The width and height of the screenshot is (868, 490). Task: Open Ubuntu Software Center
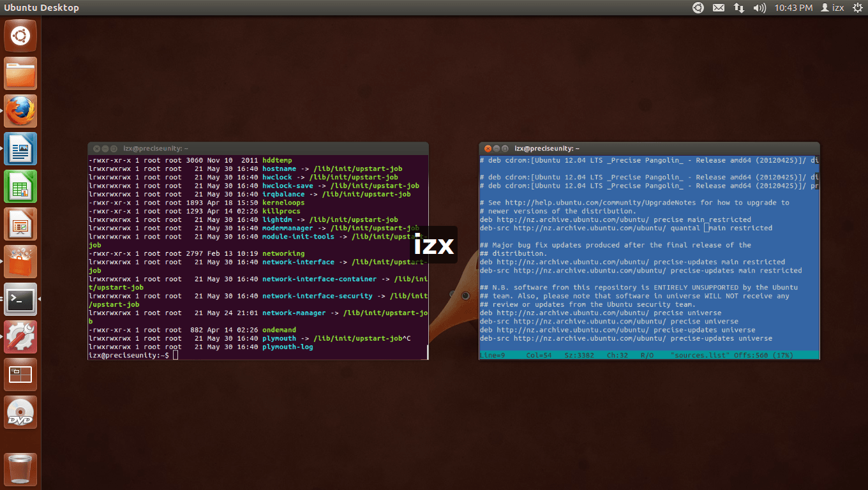coord(20,262)
